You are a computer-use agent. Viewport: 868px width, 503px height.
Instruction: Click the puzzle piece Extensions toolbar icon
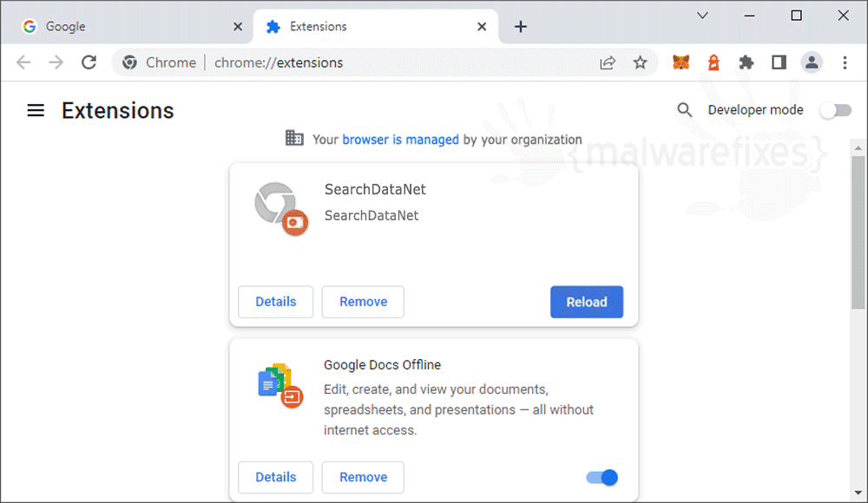click(x=746, y=62)
